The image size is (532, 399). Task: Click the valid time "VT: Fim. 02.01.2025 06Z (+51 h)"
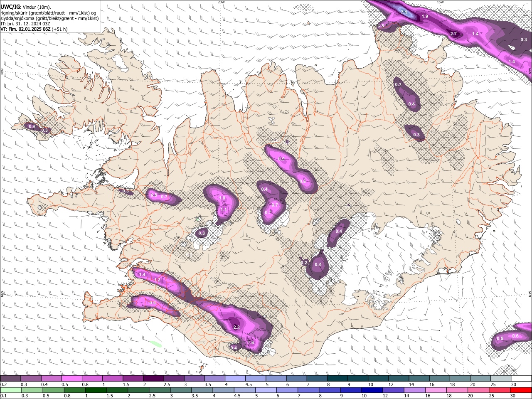[34, 29]
